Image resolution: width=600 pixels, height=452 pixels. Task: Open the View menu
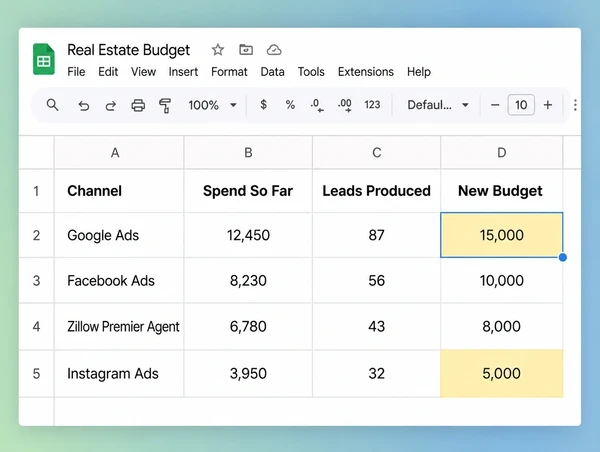pos(143,72)
